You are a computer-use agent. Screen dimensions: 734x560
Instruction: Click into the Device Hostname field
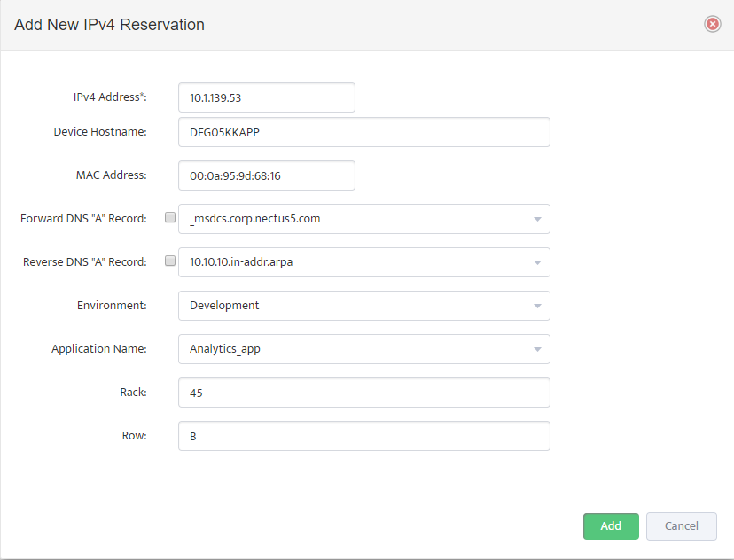tap(364, 132)
